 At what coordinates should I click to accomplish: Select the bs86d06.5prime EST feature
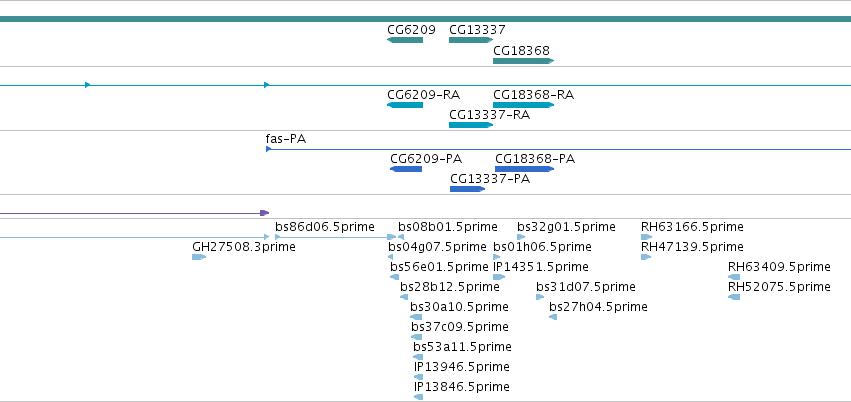pyautogui.click(x=335, y=237)
